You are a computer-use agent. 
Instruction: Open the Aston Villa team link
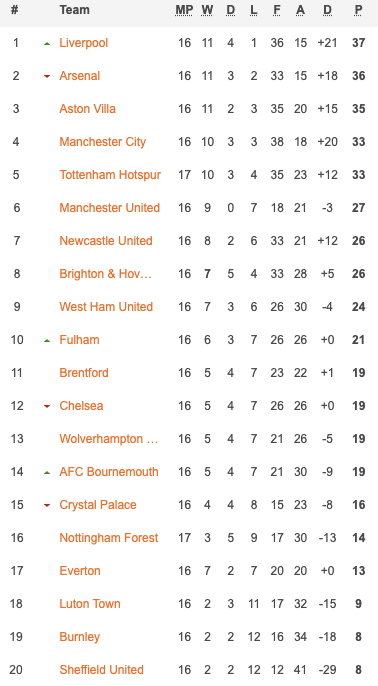[88, 108]
